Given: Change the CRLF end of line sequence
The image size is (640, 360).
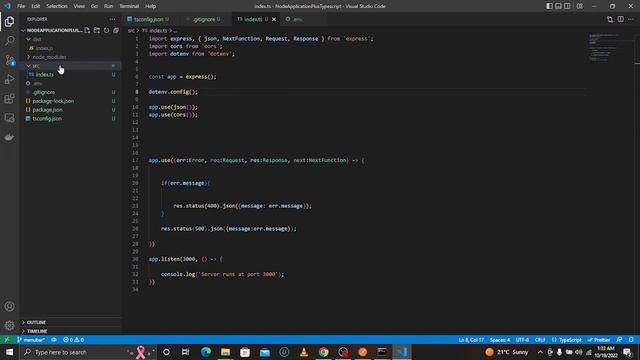Looking at the screenshot, I should pyautogui.click(x=540, y=340).
